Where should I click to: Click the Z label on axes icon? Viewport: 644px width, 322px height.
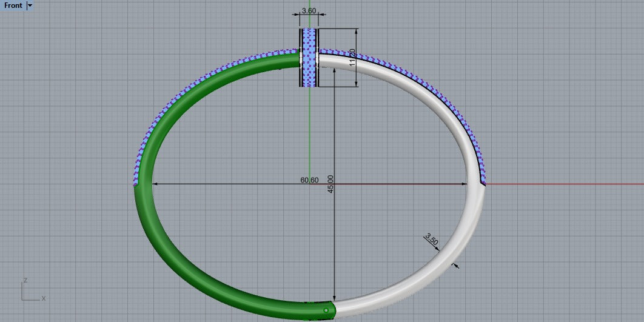(x=24, y=281)
